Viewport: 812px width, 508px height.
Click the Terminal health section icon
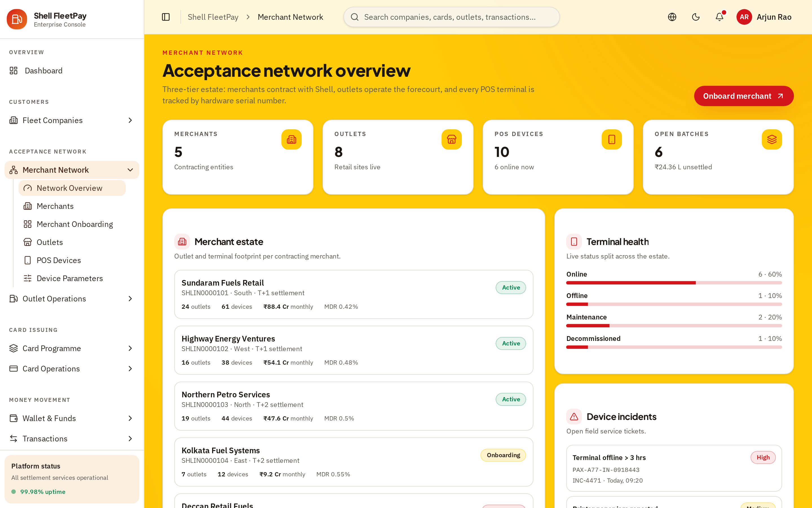(574, 242)
